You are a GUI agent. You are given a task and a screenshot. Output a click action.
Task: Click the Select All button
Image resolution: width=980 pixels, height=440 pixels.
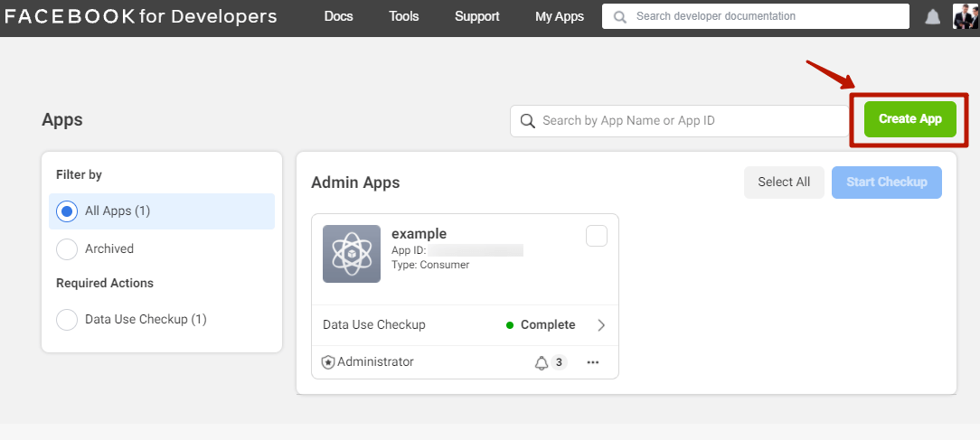tap(784, 183)
